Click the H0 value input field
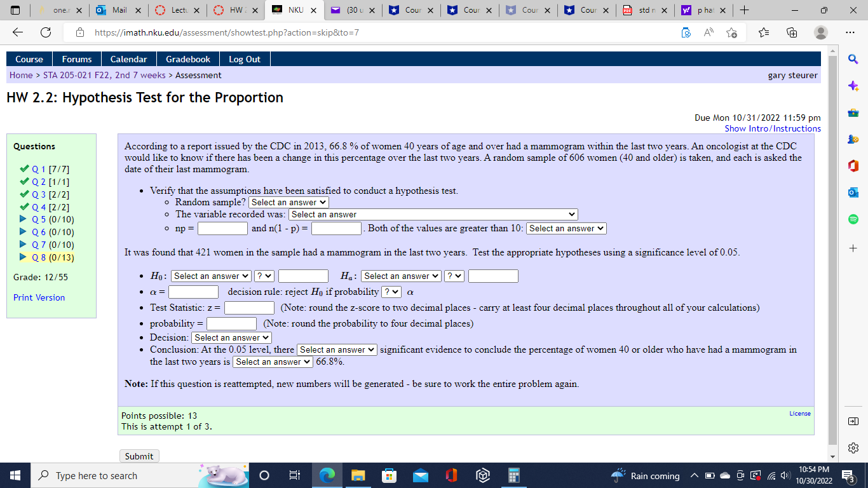The height and width of the screenshot is (488, 868). click(303, 276)
